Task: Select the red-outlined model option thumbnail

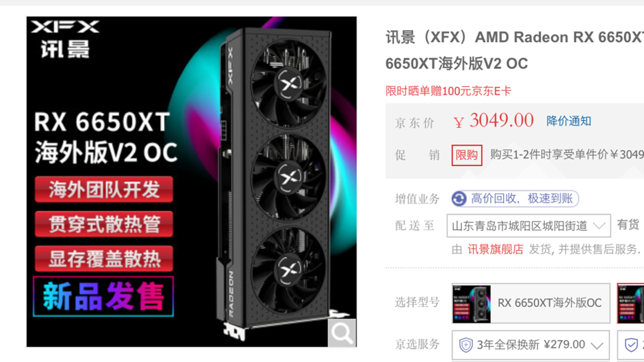Action: 631,303
